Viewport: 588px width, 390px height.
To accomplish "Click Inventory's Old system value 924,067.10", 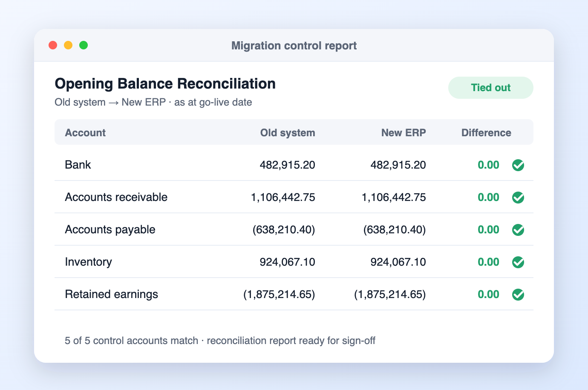I will [288, 262].
